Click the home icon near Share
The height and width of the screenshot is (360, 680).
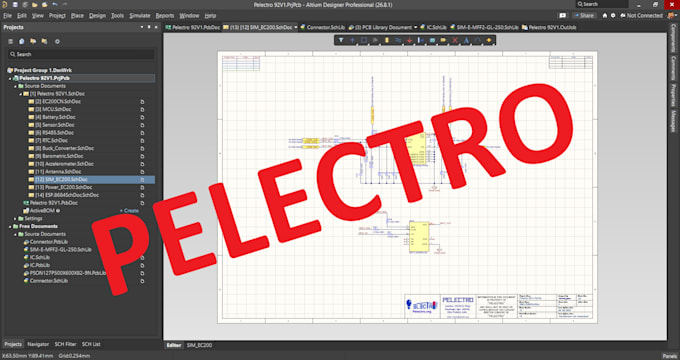pyautogui.click(x=605, y=15)
